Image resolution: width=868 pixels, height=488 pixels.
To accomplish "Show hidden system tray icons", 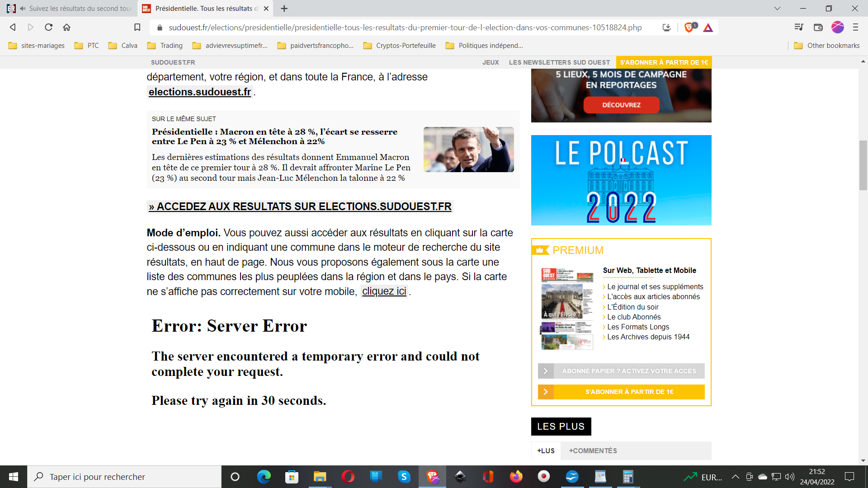I will click(735, 477).
